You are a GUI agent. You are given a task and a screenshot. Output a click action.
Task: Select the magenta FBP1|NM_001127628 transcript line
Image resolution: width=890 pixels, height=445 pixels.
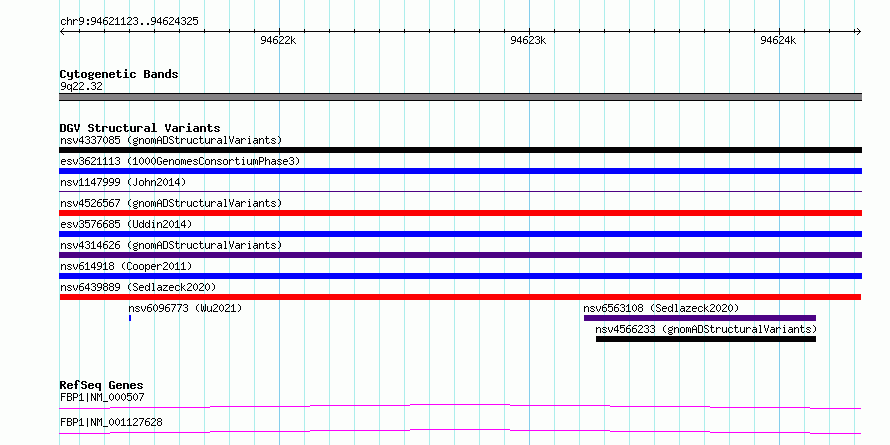click(460, 431)
